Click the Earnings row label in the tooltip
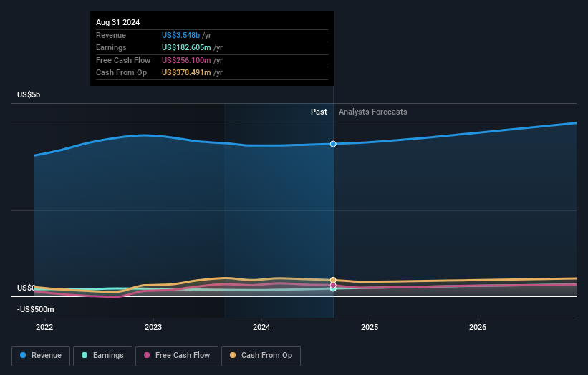This screenshot has height=375, width=588. pos(111,47)
